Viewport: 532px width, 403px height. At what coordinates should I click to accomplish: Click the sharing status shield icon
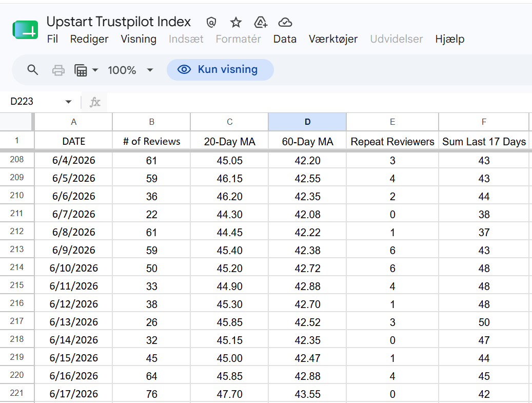coord(211,23)
